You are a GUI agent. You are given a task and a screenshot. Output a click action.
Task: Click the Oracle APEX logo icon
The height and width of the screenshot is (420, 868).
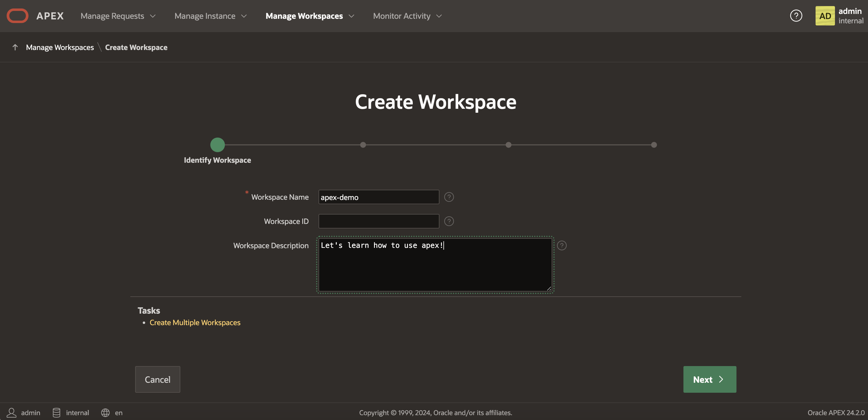coord(18,16)
